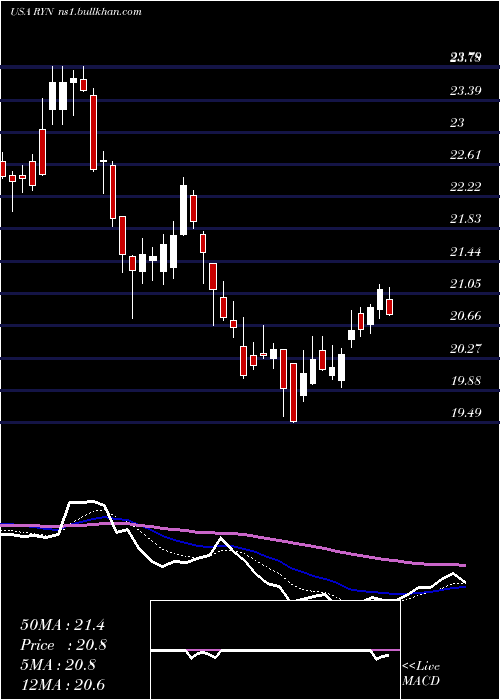Screen dimensions: 500x700
Task: Click the Price : 20.8 readout
Action: [64, 645]
